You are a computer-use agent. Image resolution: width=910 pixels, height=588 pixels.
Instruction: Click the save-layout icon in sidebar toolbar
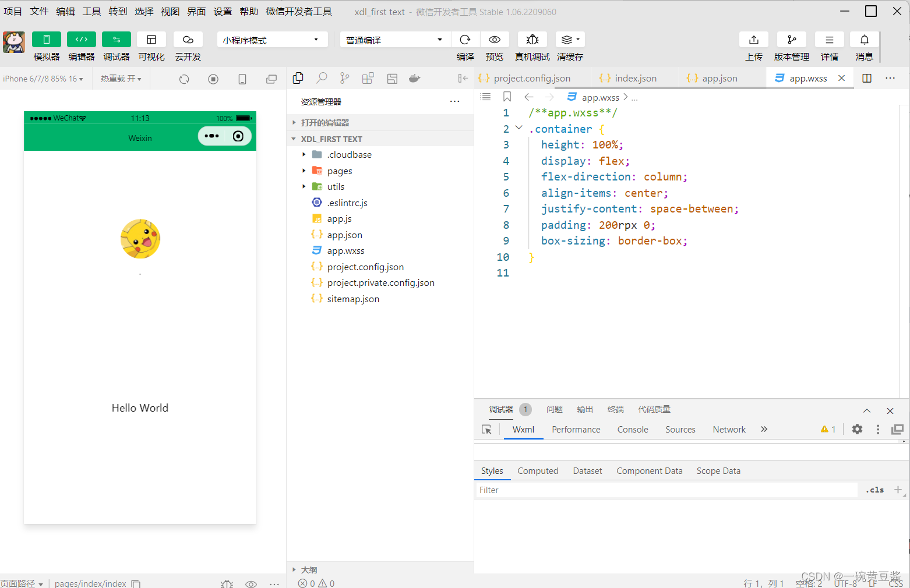pyautogui.click(x=392, y=78)
